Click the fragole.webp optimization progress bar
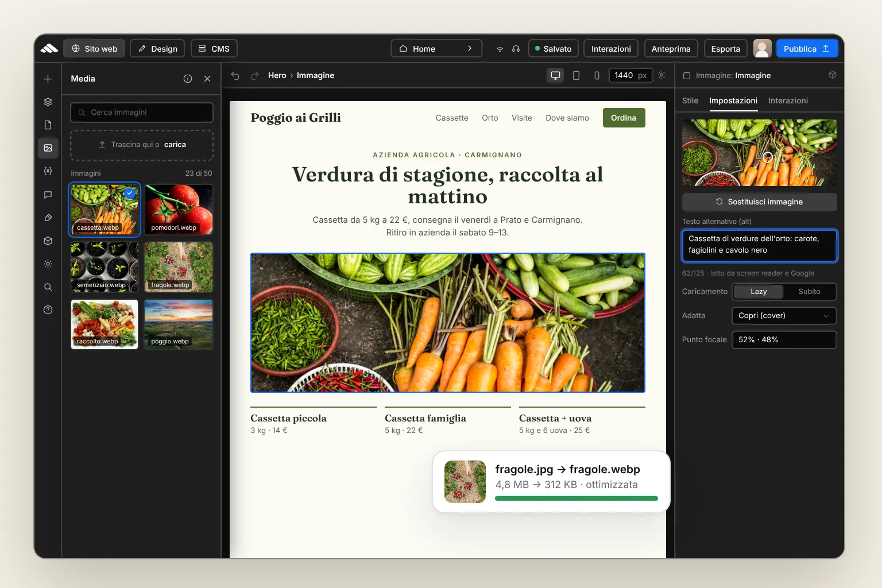The image size is (882, 588). [577, 498]
